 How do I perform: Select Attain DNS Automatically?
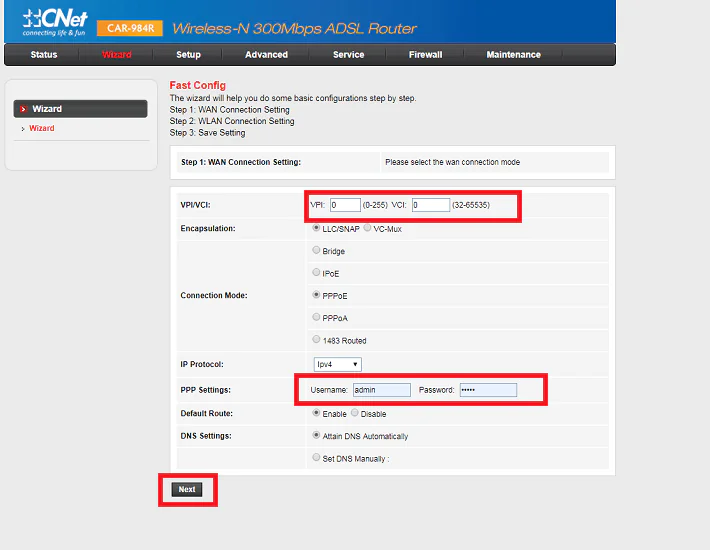coord(316,435)
